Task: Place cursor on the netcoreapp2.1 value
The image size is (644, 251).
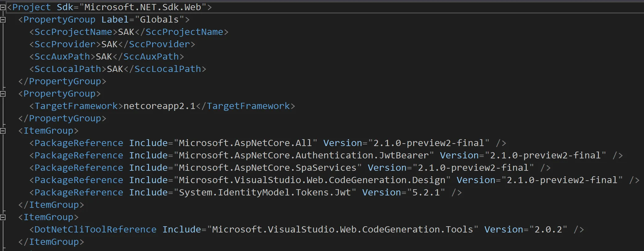Action: click(159, 106)
